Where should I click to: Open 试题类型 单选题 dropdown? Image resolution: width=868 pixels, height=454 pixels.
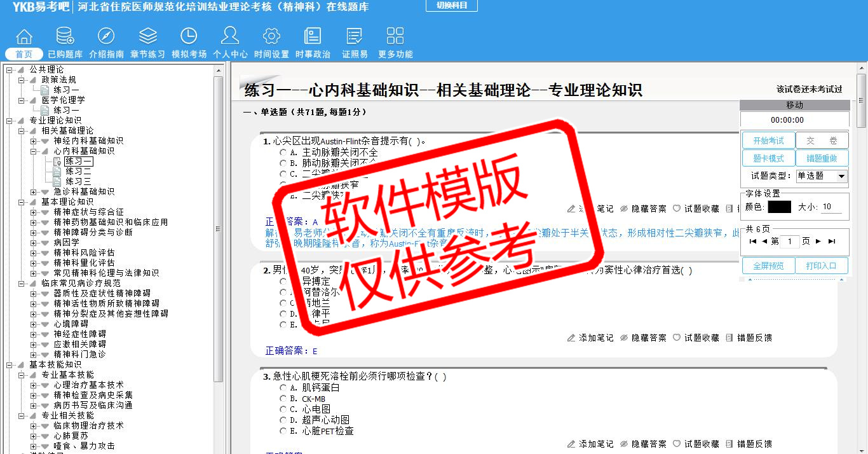[x=822, y=176]
